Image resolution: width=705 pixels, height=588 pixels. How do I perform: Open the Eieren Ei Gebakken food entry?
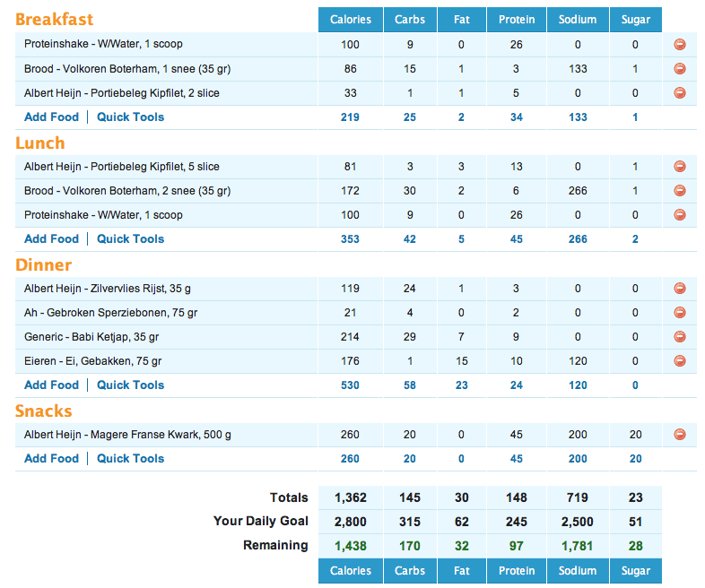pos(93,361)
